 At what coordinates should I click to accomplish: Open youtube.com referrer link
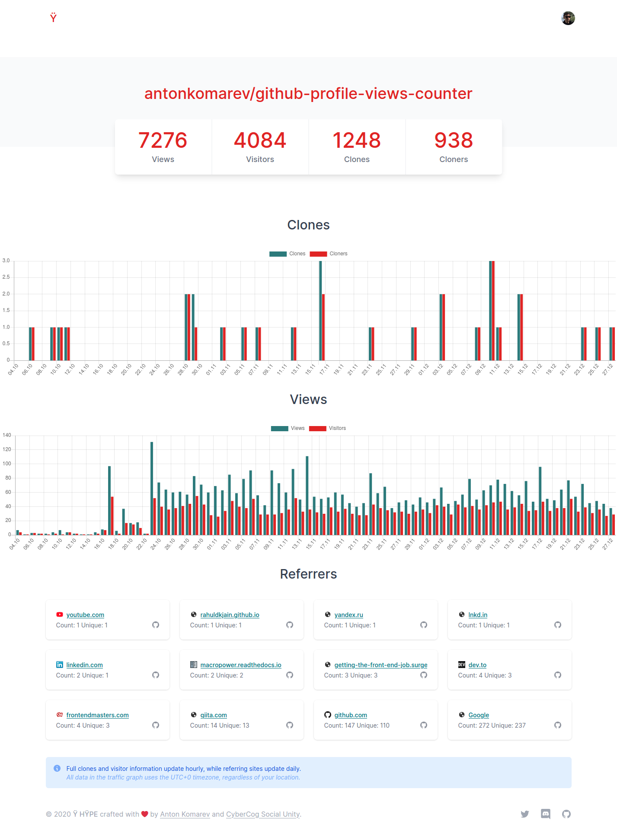pyautogui.click(x=85, y=615)
